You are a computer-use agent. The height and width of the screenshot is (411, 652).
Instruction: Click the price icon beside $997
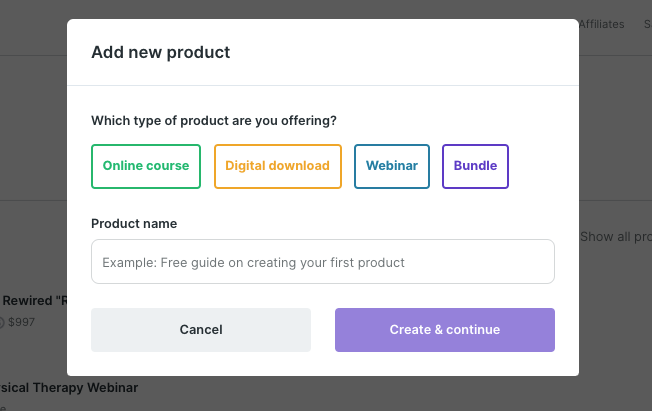point(2,322)
